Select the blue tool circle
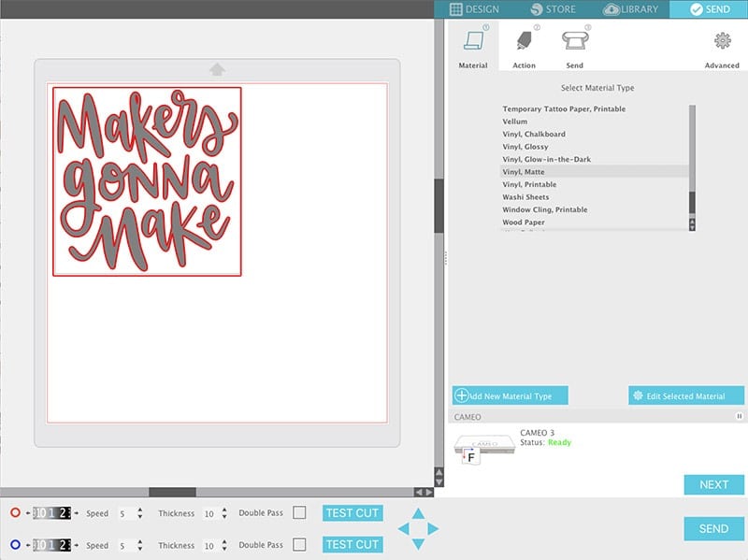Image resolution: width=748 pixels, height=560 pixels. 15,544
